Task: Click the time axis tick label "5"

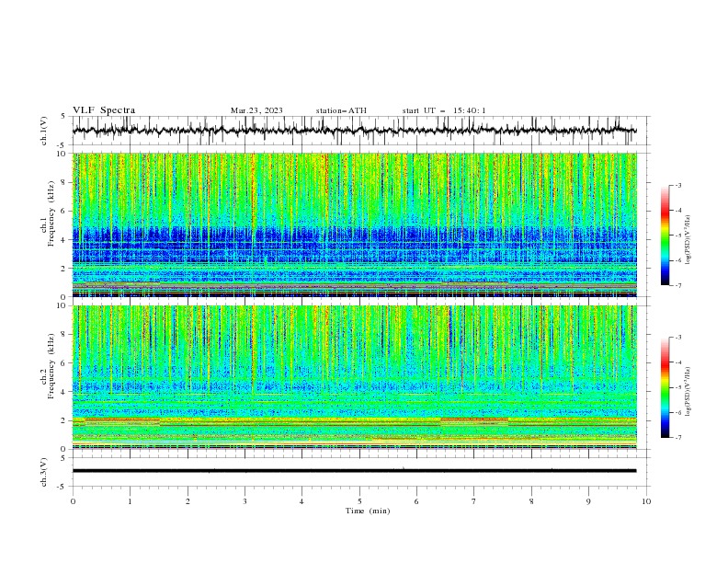Action: (359, 501)
